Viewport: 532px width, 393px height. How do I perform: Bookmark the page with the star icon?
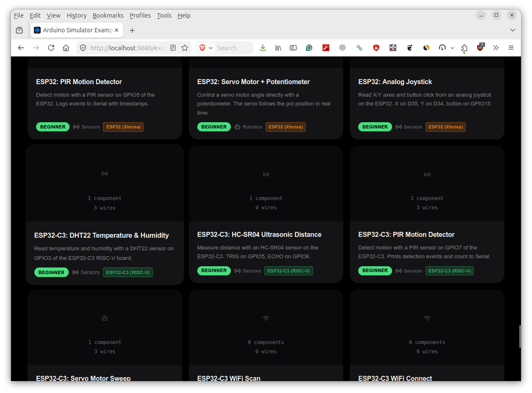tap(184, 48)
